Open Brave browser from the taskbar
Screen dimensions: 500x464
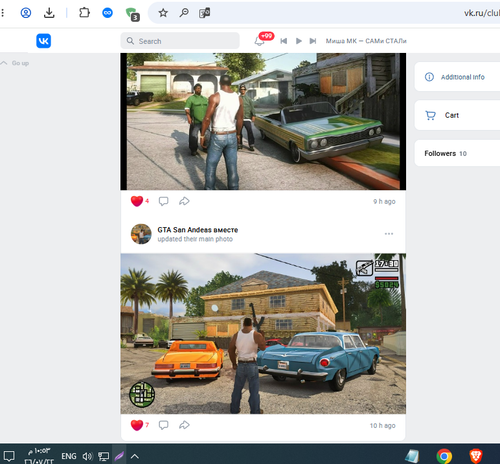coord(476,456)
